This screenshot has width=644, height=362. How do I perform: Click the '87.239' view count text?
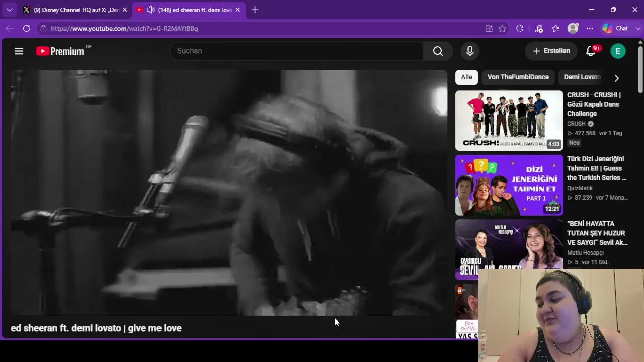tap(583, 198)
